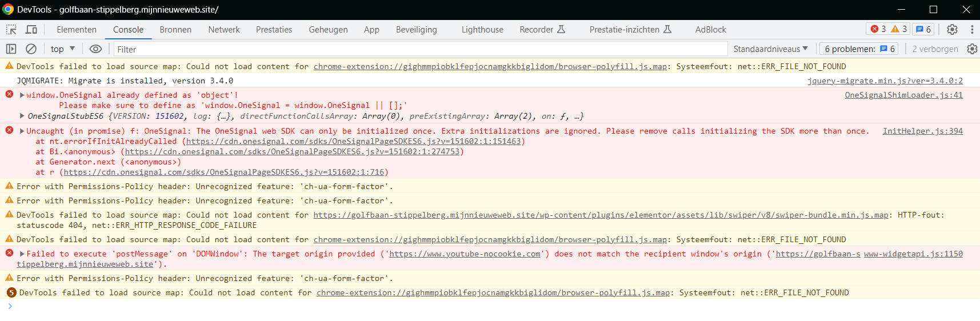This screenshot has width=980, height=321.
Task: Click the warning icon on the first message
Action: tap(9, 66)
